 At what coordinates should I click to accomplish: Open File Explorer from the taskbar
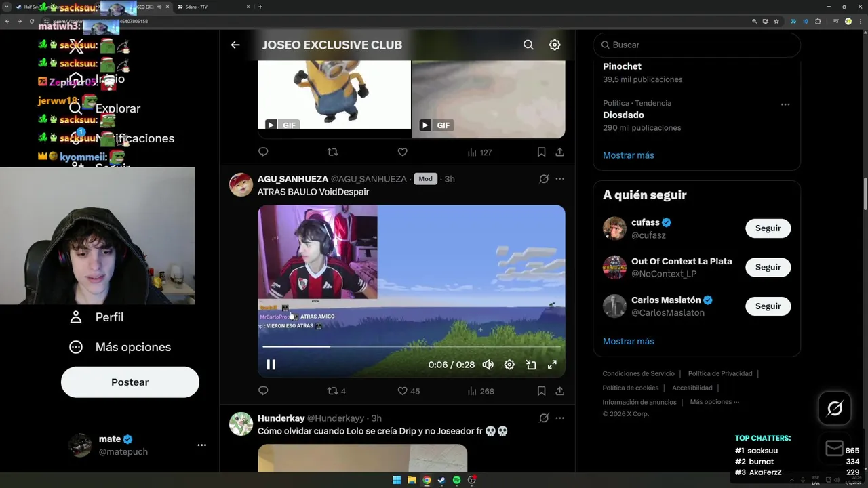[x=412, y=480]
